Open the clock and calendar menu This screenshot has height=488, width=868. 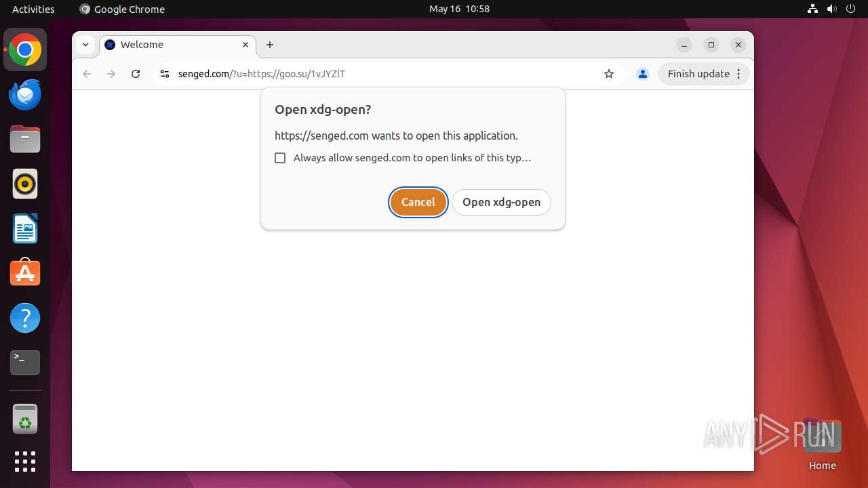point(459,9)
